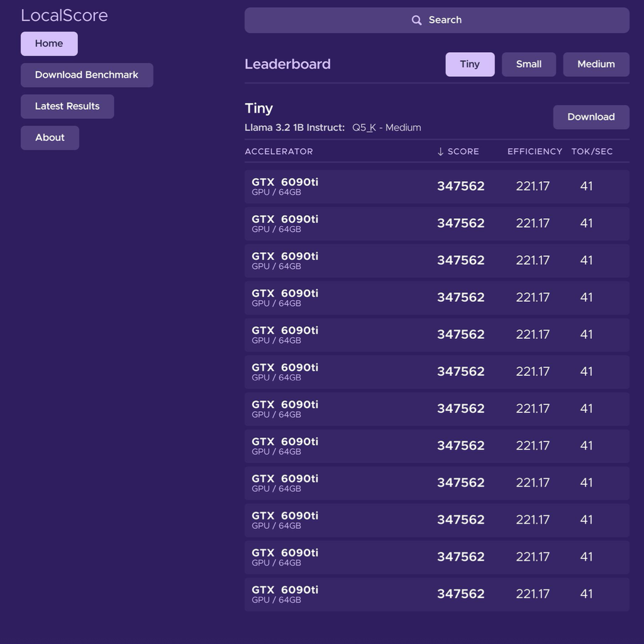Click the Score sort arrow icon

(x=440, y=152)
